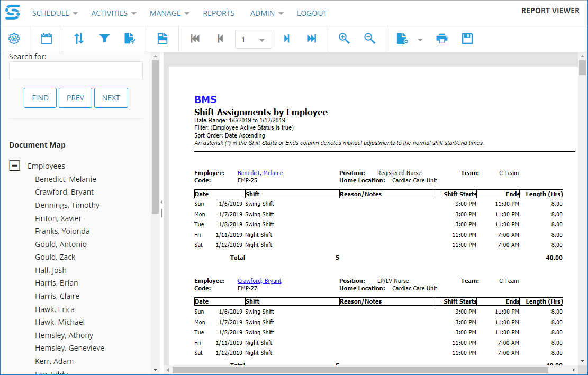Open the report settings gear icon
This screenshot has height=375, width=588.
[14, 39]
